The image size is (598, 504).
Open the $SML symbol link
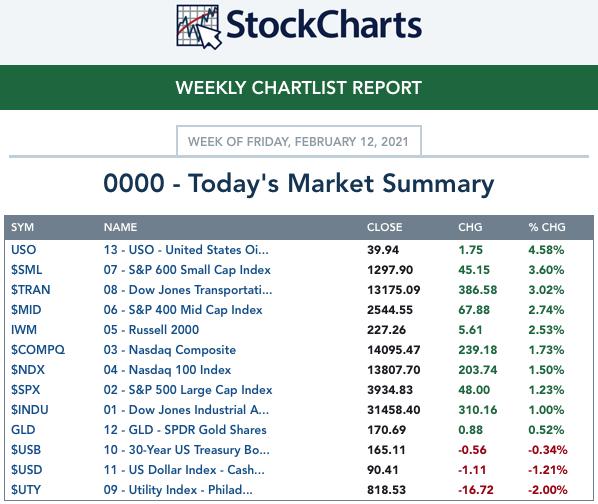pos(26,270)
